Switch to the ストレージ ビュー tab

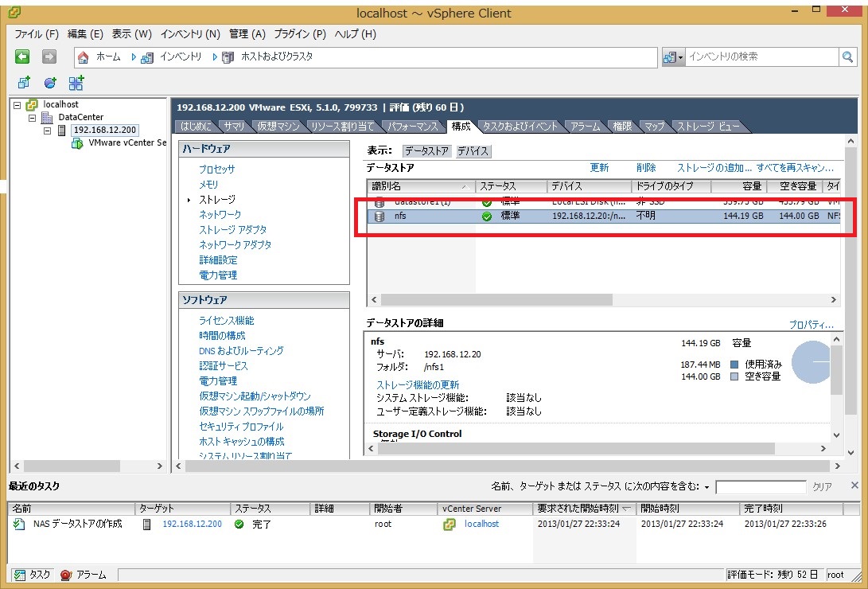[x=708, y=127]
